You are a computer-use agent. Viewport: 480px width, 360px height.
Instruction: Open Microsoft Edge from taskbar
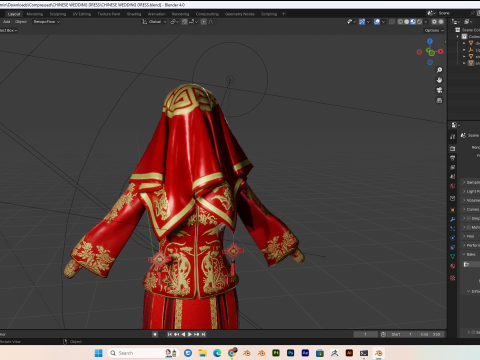coord(217,353)
